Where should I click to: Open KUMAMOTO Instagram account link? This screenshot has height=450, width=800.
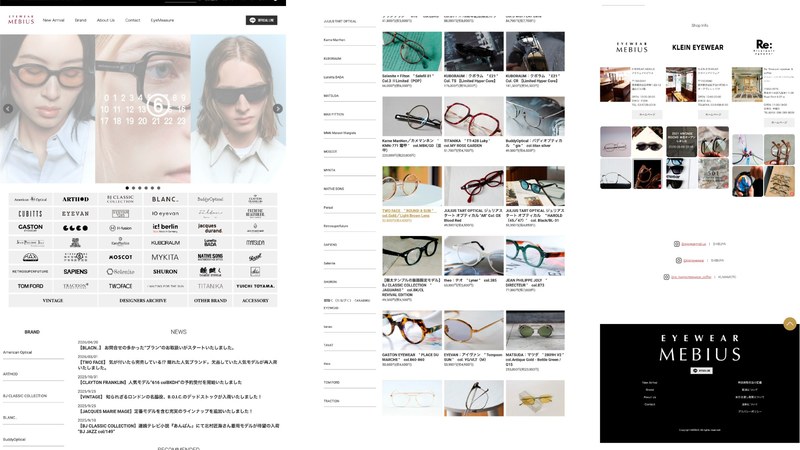click(x=689, y=277)
